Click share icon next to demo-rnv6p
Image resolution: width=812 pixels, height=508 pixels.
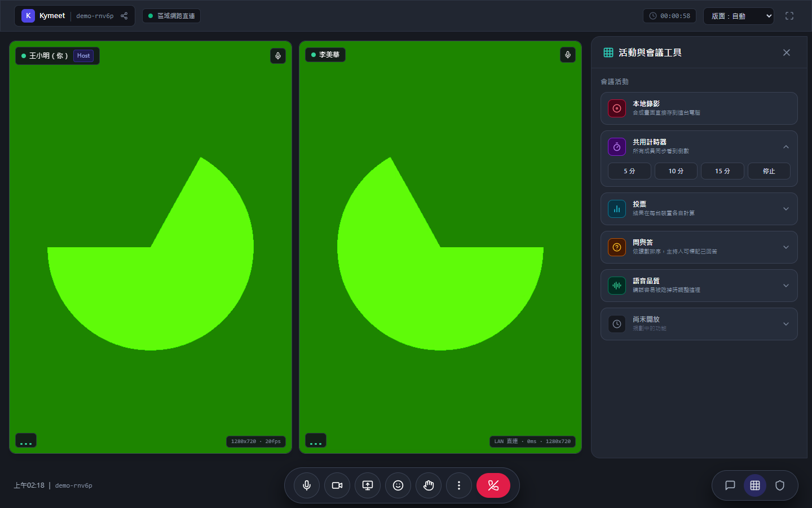click(124, 16)
